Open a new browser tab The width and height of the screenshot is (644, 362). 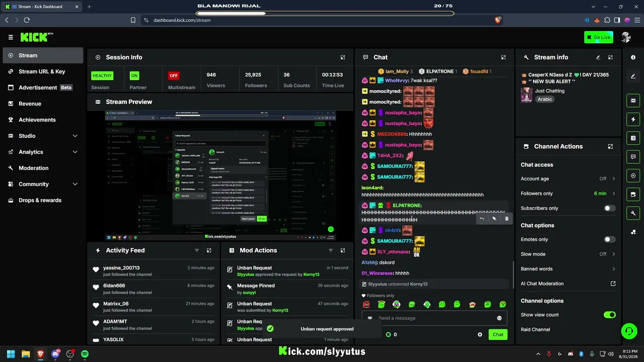pos(89,7)
